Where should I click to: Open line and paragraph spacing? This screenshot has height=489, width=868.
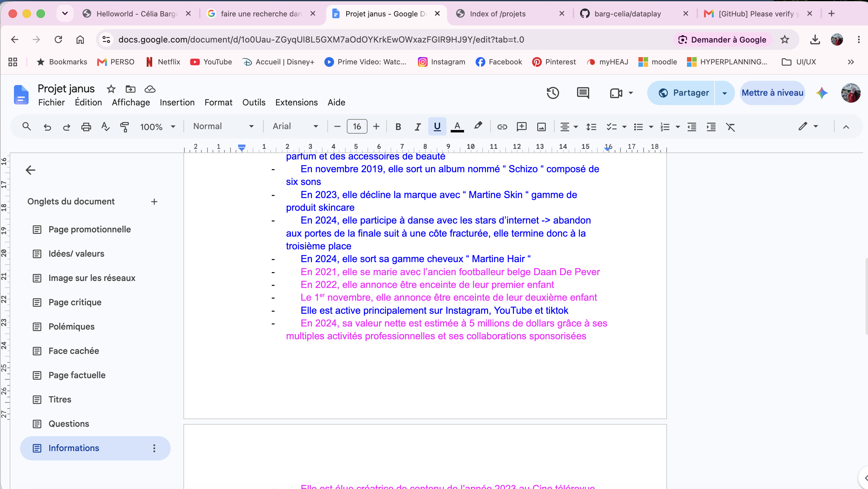591,127
